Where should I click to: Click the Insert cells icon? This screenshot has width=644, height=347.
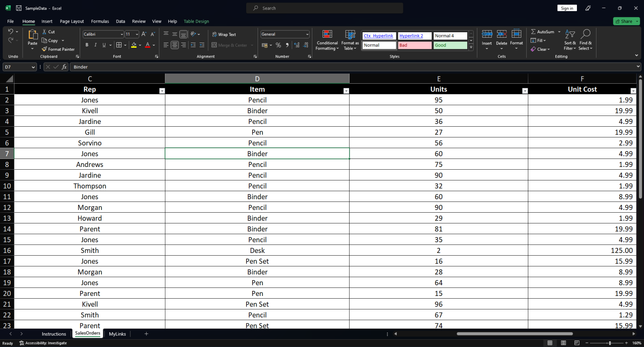(487, 34)
